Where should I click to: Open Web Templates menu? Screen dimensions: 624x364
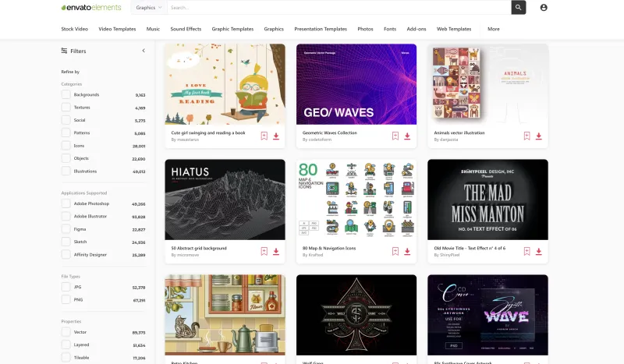pos(454,29)
